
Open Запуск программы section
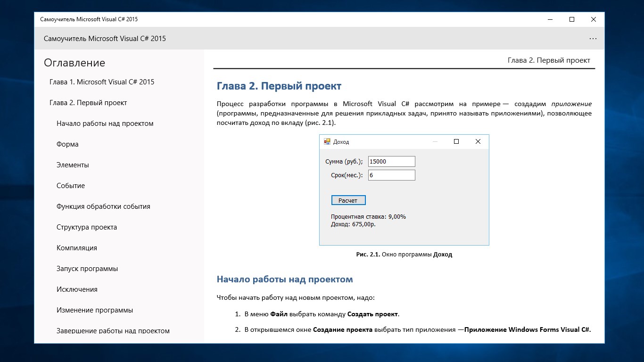pos(87,269)
